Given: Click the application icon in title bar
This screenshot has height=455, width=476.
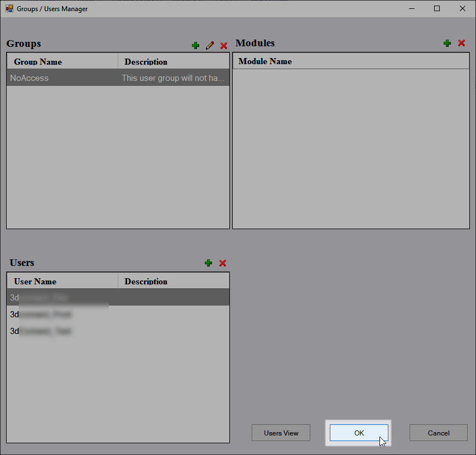Looking at the screenshot, I should [x=9, y=9].
